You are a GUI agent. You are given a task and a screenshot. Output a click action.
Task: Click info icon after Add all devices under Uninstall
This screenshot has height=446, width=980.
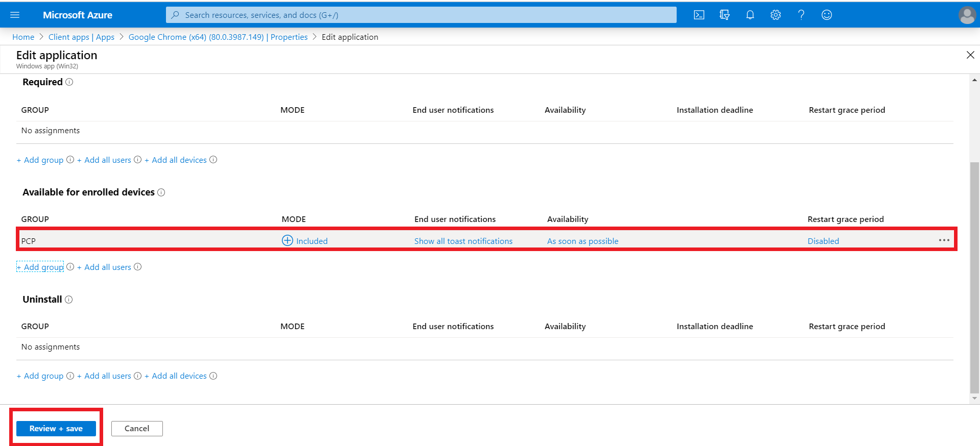tap(213, 376)
